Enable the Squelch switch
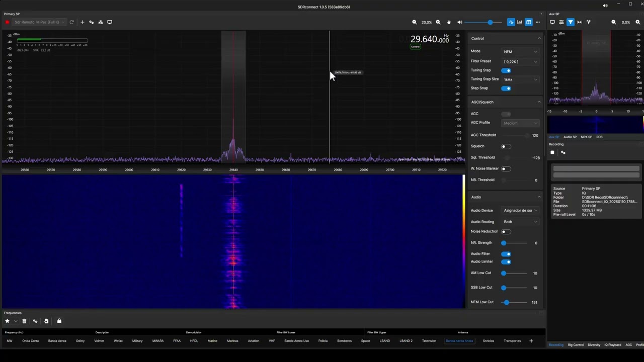This screenshot has height=362, width=644. [x=506, y=146]
